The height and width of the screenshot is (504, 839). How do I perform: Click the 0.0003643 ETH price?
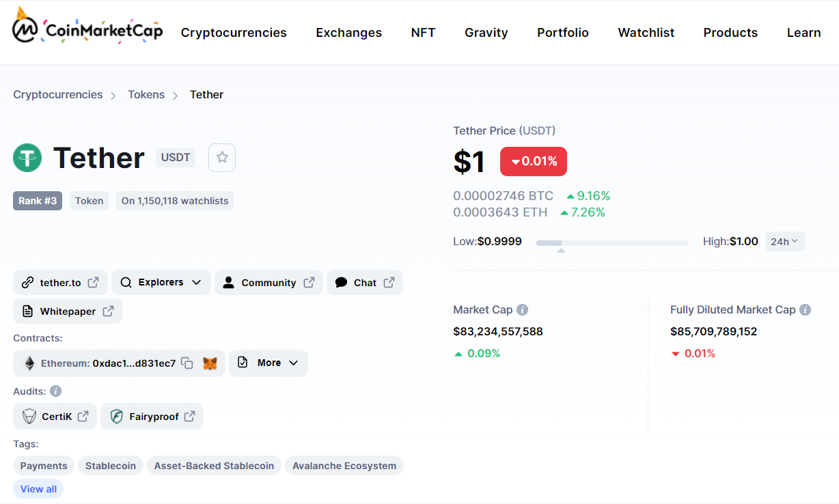coord(500,212)
